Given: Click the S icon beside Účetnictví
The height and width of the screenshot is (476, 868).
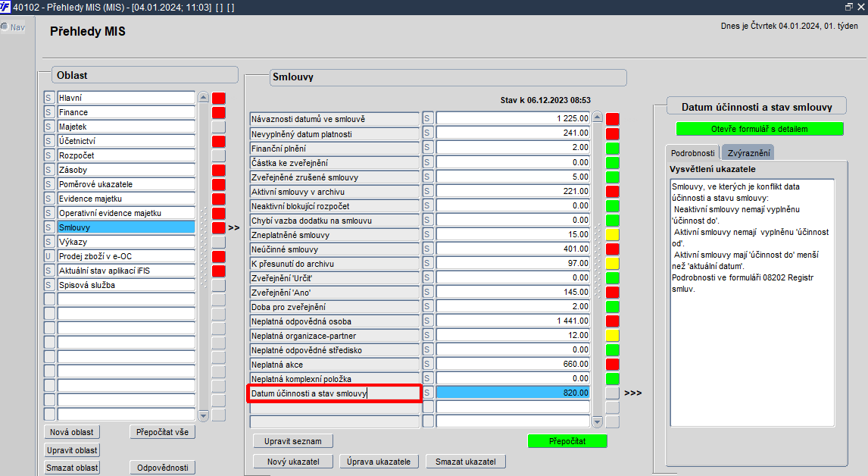Looking at the screenshot, I should [x=48, y=141].
